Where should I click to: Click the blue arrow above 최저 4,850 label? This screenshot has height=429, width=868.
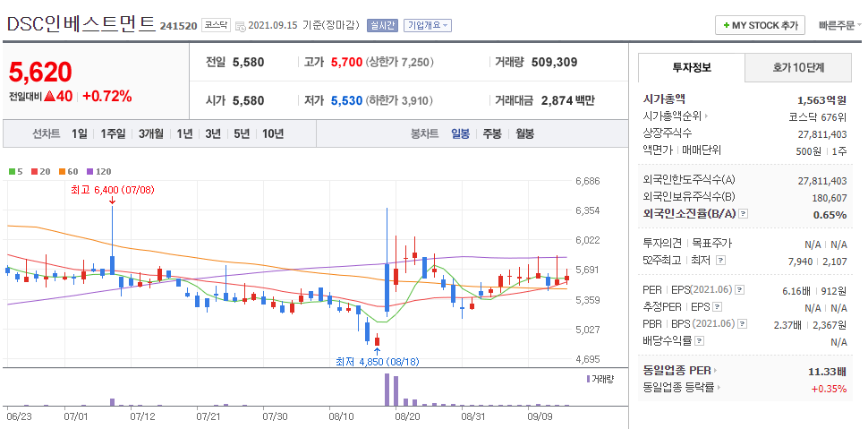coord(377,351)
